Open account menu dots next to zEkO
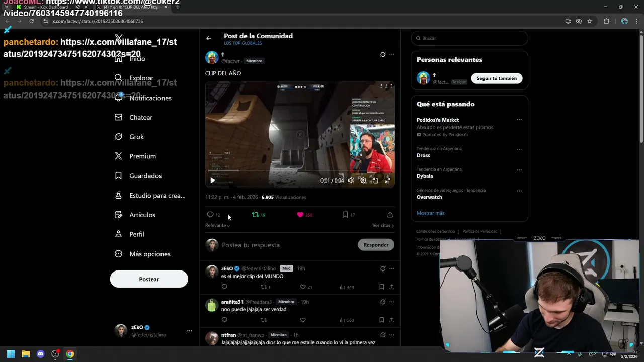Screen dimensions: 644x362 coord(190,331)
